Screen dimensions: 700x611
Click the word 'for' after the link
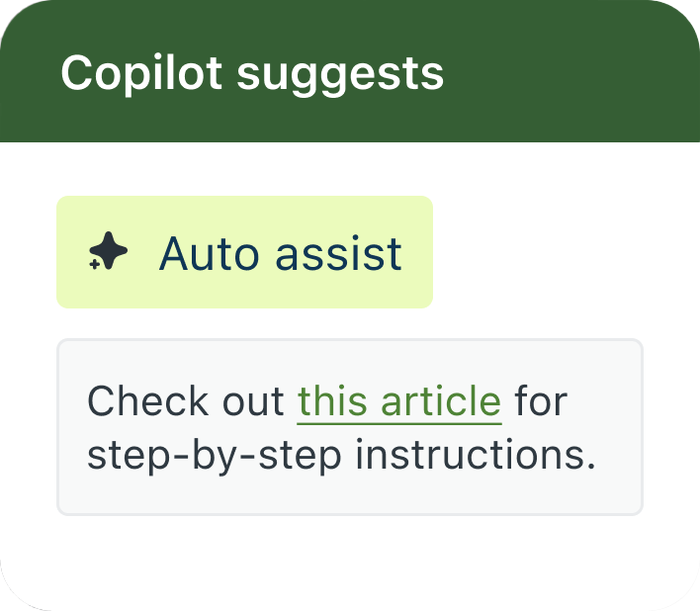pyautogui.click(x=541, y=401)
